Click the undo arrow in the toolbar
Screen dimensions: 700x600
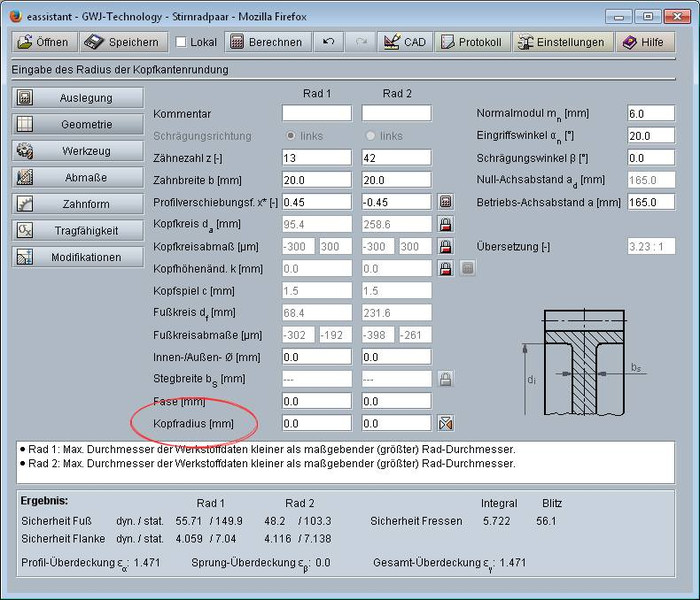327,42
